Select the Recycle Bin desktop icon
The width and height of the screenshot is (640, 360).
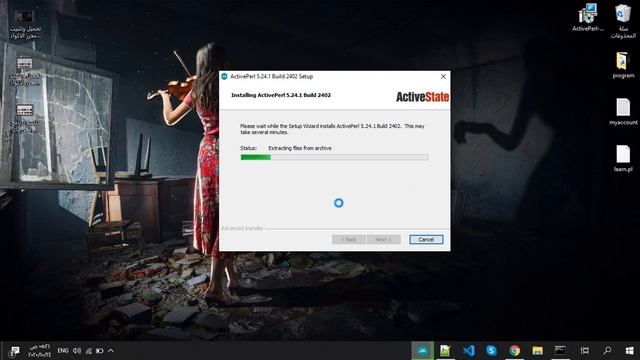click(x=623, y=21)
